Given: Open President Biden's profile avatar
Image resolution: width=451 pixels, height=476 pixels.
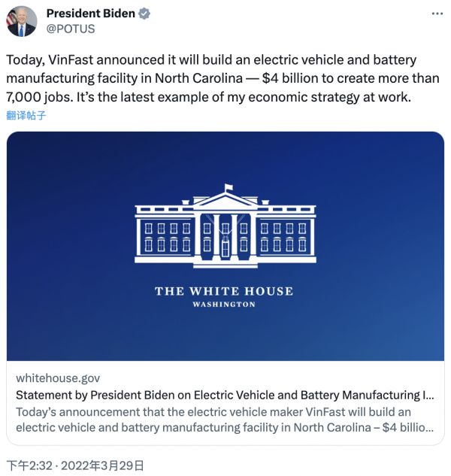Looking at the screenshot, I should (x=21, y=21).
